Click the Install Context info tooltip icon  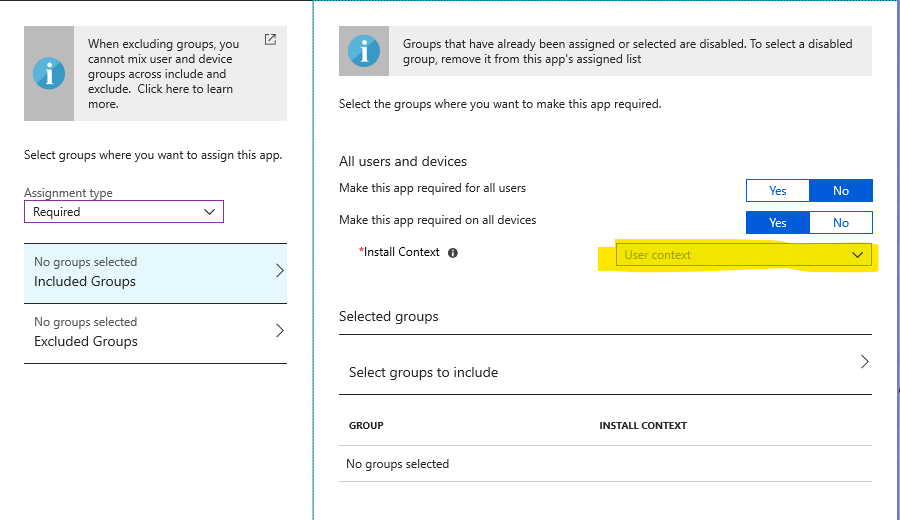[453, 253]
